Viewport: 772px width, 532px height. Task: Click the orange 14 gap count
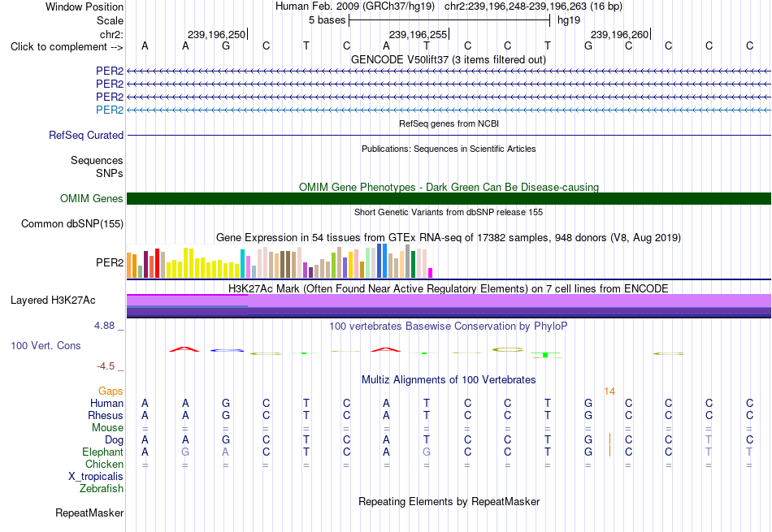pyautogui.click(x=609, y=391)
